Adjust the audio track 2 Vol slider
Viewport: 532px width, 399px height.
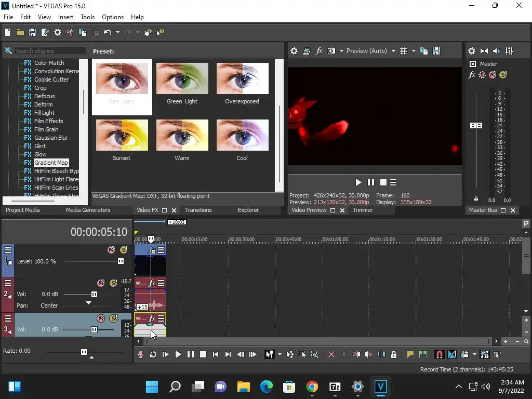click(95, 294)
